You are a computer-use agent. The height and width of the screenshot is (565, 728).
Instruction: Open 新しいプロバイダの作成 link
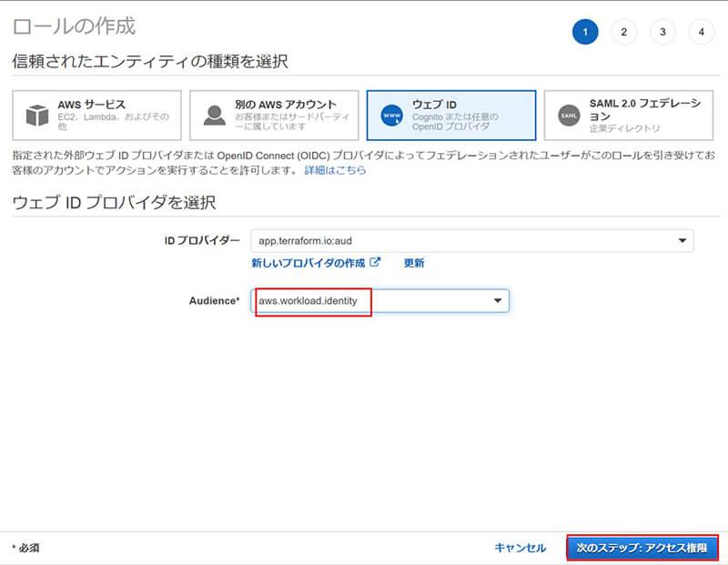[x=308, y=263]
